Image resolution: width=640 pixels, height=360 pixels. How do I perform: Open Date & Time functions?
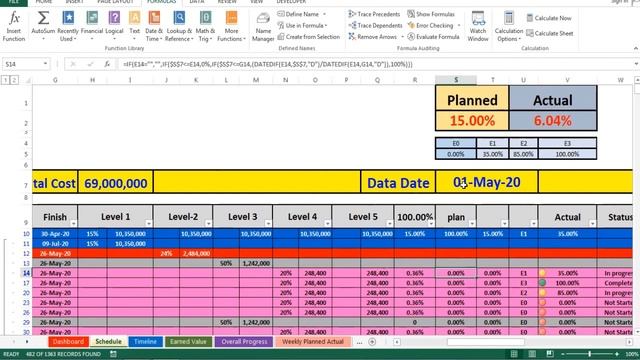click(x=154, y=26)
